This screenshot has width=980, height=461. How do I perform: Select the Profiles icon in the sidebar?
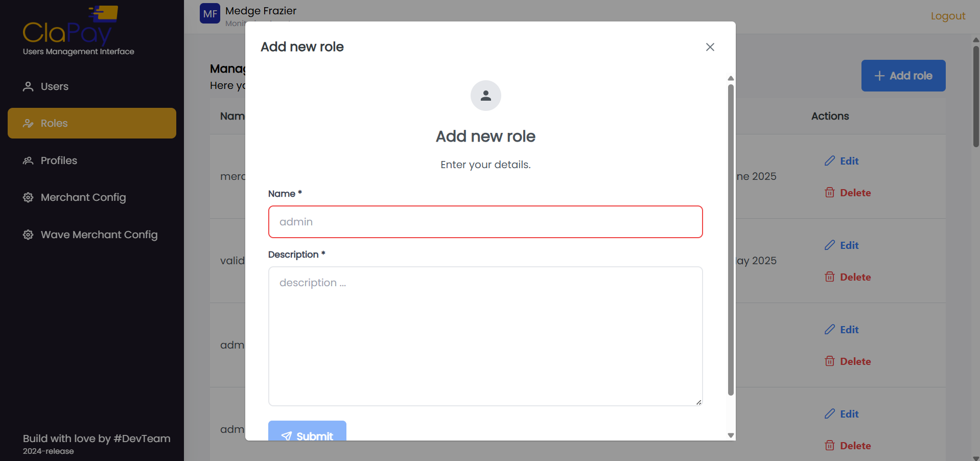point(28,160)
